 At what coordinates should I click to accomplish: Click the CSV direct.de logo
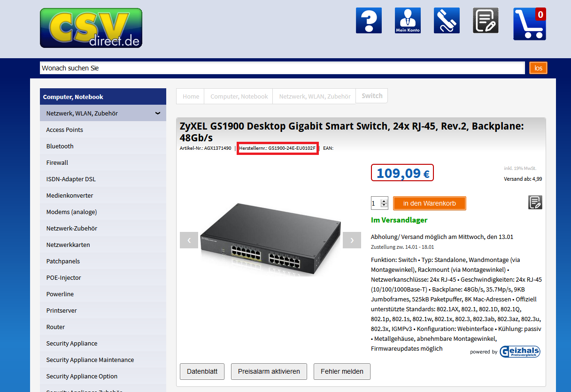tap(91, 28)
